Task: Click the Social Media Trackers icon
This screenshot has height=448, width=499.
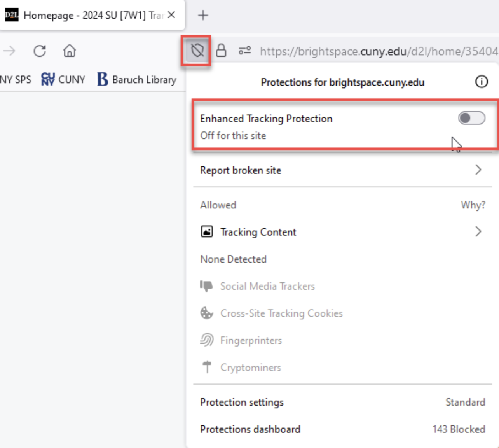Action: (206, 286)
